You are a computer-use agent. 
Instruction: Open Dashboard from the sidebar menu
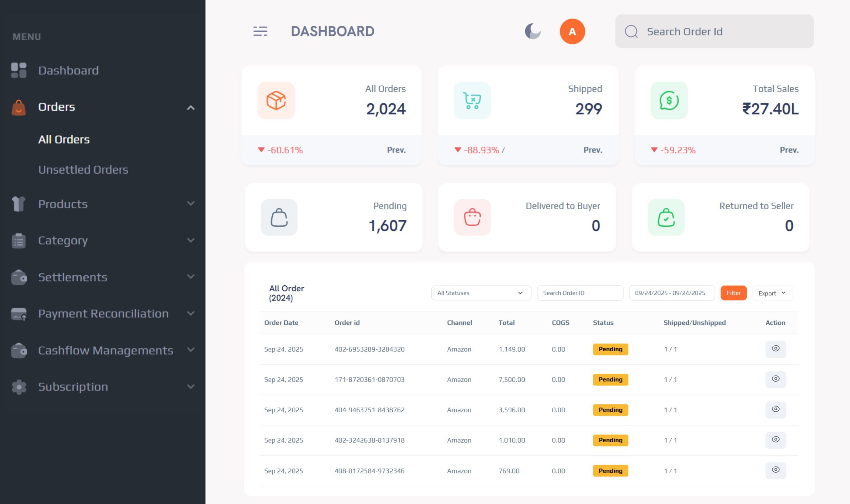68,70
